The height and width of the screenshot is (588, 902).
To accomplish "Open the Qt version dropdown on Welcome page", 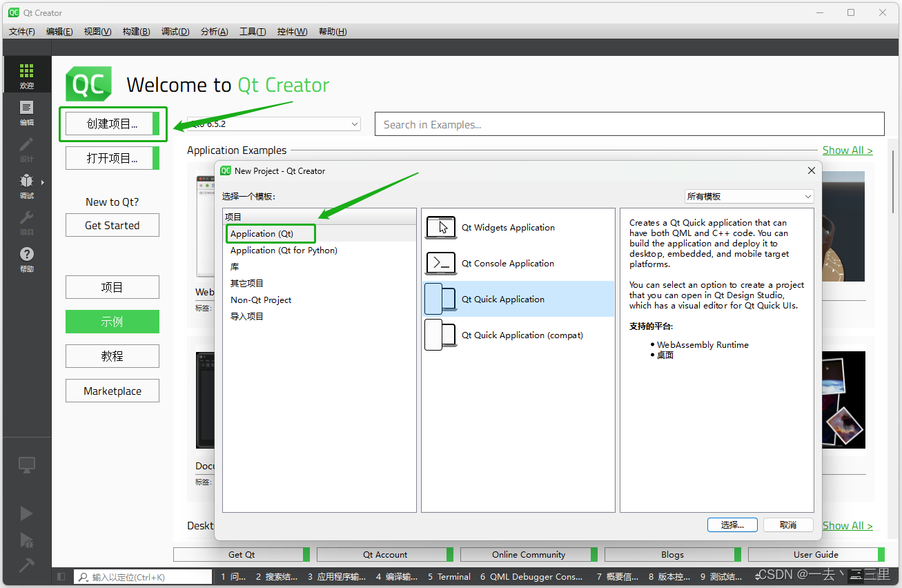I will coord(274,124).
